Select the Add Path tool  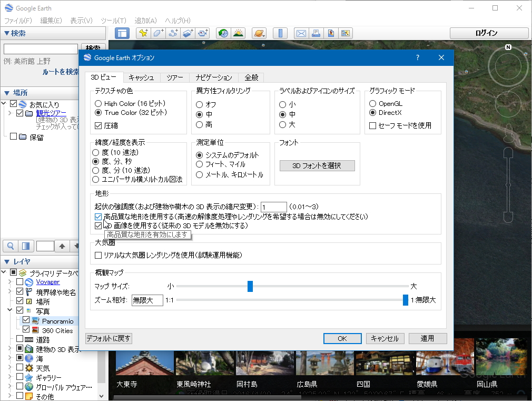tap(173, 33)
